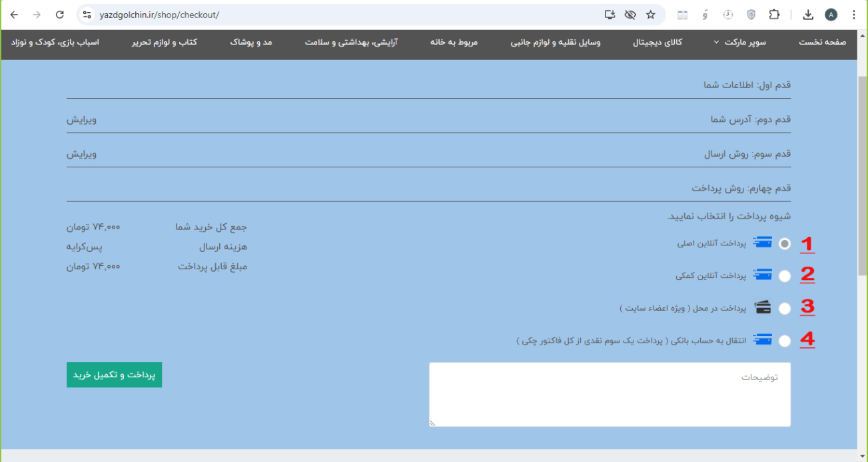Open the 'کالای دیجیتال' menu item
This screenshot has height=462, width=868.
click(657, 42)
